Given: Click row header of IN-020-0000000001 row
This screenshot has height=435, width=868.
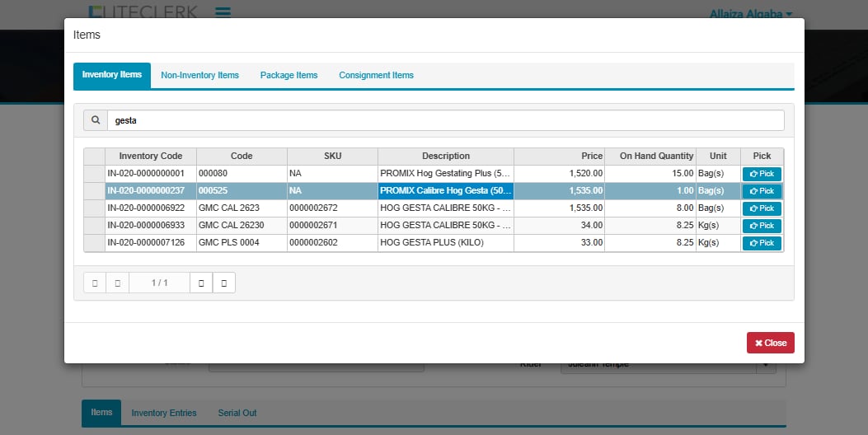Looking at the screenshot, I should 95,173.
